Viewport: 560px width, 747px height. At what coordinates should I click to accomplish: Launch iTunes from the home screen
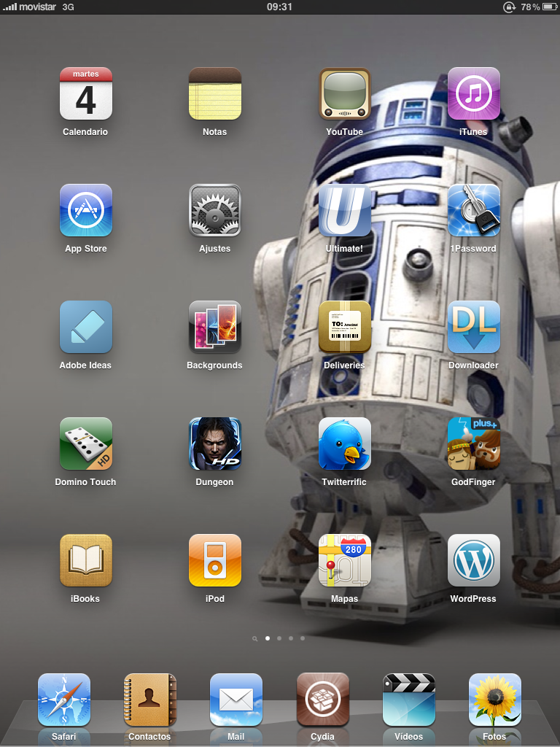(x=473, y=93)
